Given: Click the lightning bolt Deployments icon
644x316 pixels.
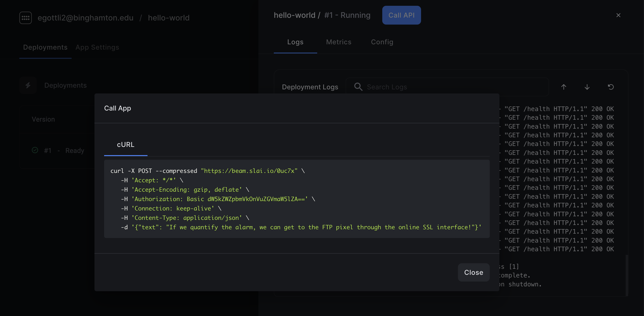Looking at the screenshot, I should pyautogui.click(x=28, y=85).
